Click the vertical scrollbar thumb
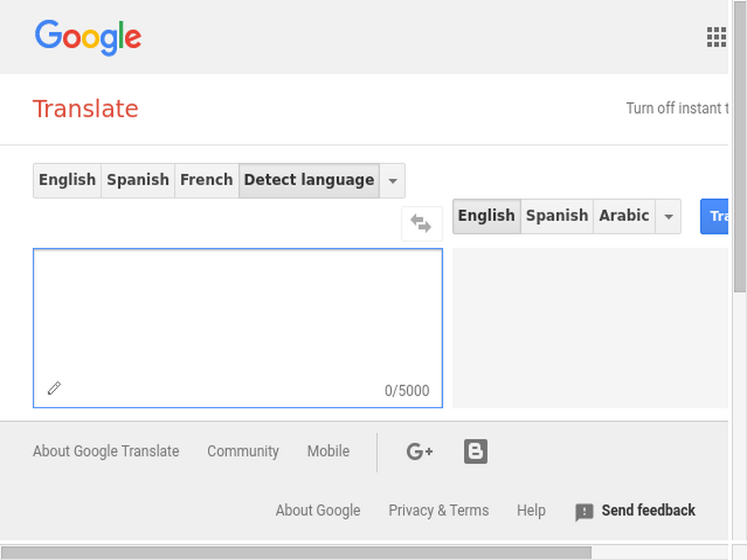 pos(740,147)
